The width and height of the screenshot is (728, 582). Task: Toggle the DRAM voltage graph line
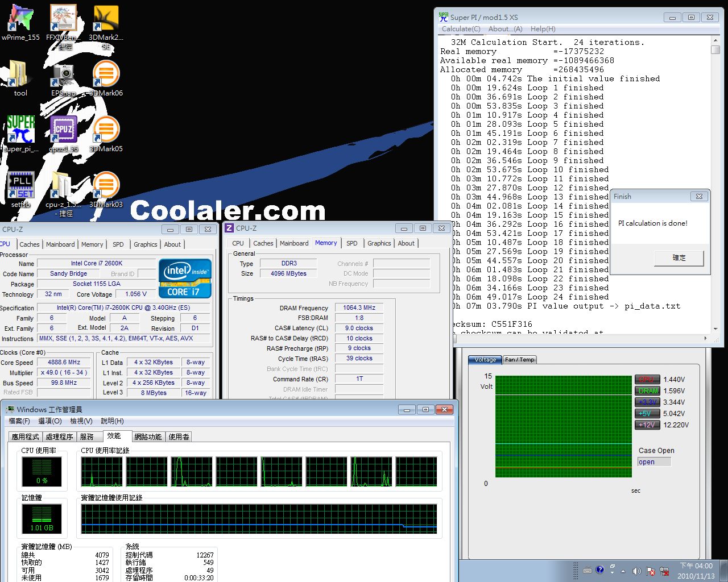click(x=647, y=391)
